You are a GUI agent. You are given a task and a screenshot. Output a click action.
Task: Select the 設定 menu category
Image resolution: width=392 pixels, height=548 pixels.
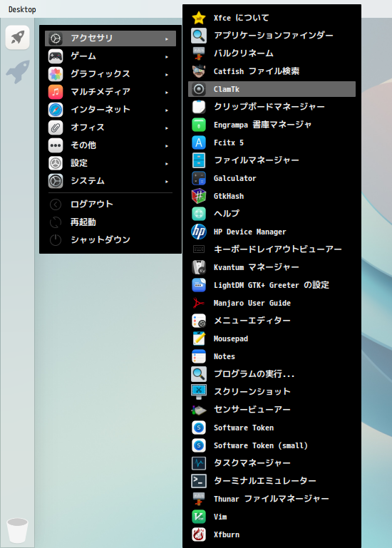(110, 163)
